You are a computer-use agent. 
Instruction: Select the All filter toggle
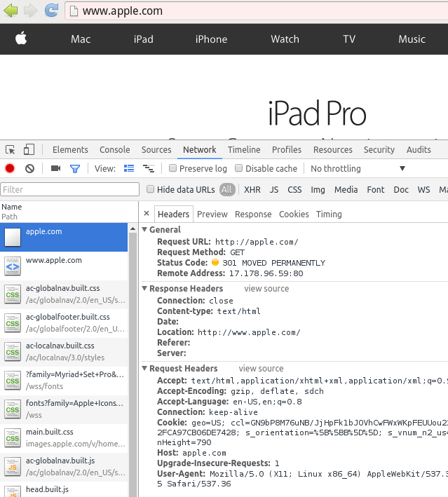coord(227,189)
